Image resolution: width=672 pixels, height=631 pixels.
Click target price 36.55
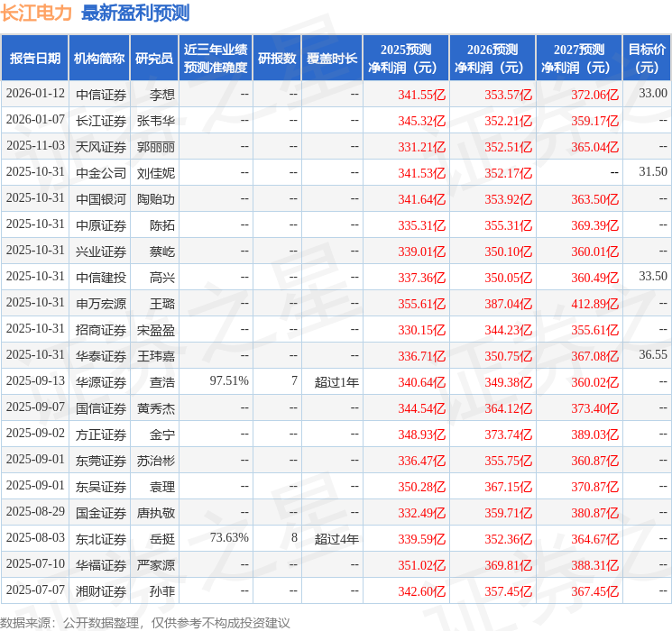653,354
